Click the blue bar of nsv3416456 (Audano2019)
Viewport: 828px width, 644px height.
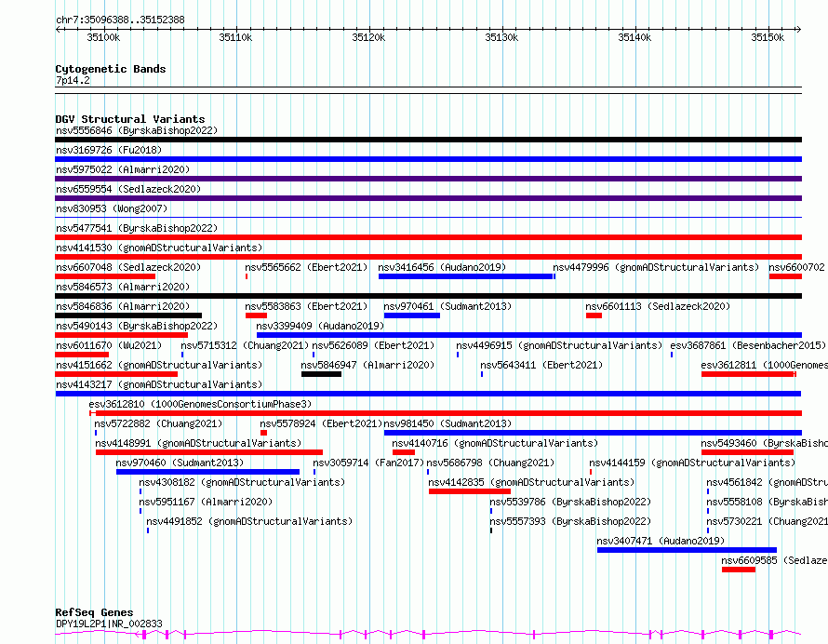tap(465, 276)
